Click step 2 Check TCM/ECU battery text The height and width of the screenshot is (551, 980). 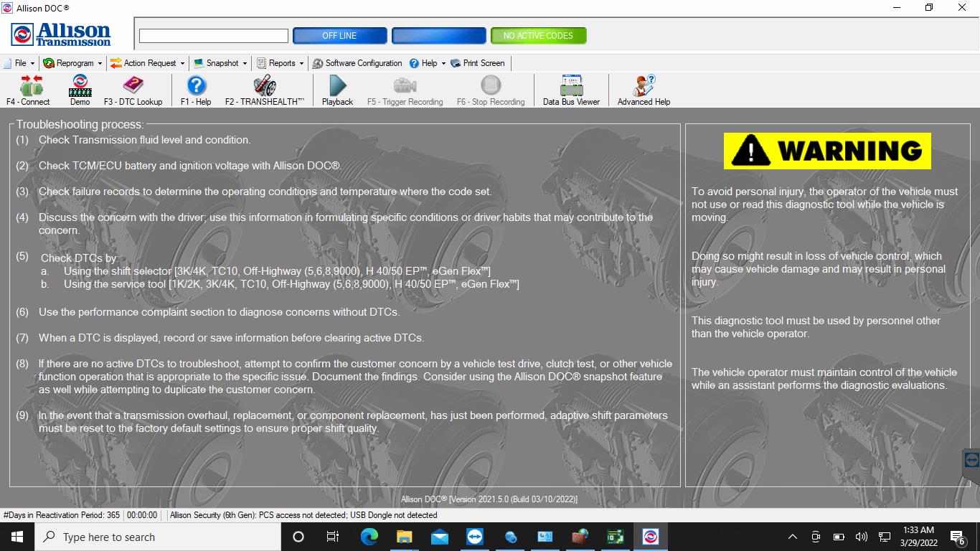[190, 166]
